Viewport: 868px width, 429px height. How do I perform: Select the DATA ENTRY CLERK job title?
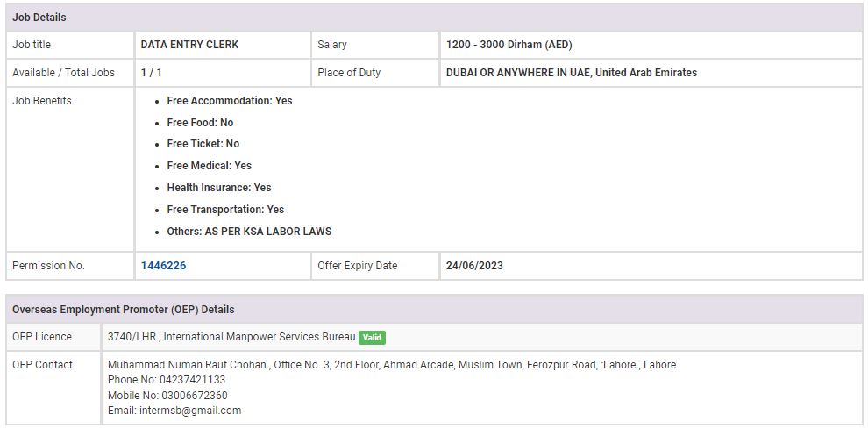click(x=189, y=45)
